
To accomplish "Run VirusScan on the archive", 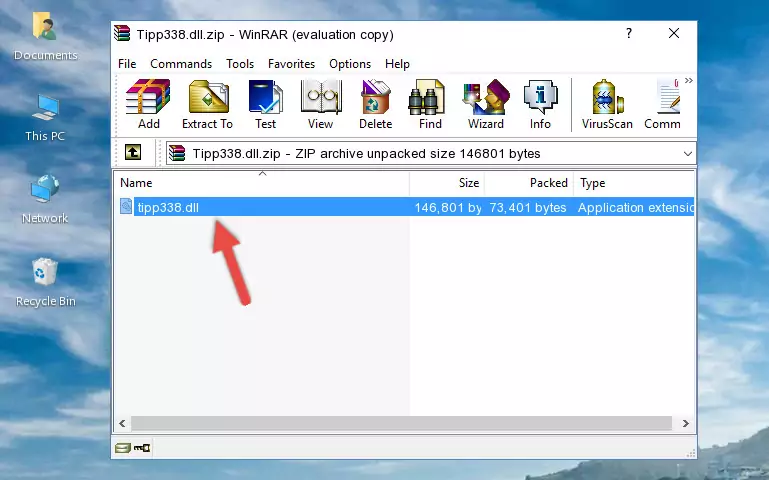I will pyautogui.click(x=607, y=104).
